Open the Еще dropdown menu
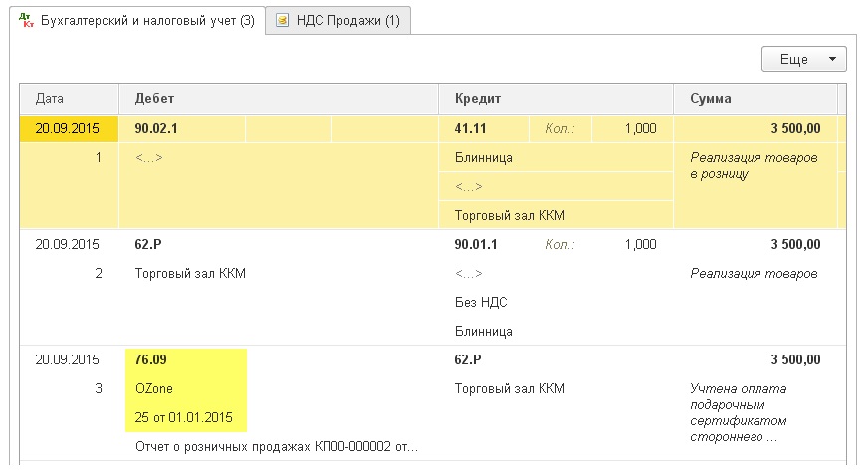This screenshot has height=473, width=868. pyautogui.click(x=803, y=59)
